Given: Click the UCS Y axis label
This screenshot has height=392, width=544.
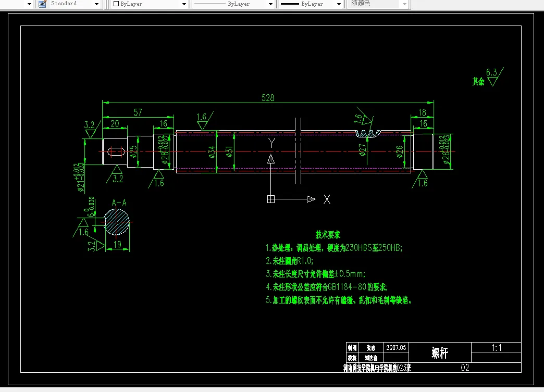Looking at the screenshot, I should (x=271, y=143).
